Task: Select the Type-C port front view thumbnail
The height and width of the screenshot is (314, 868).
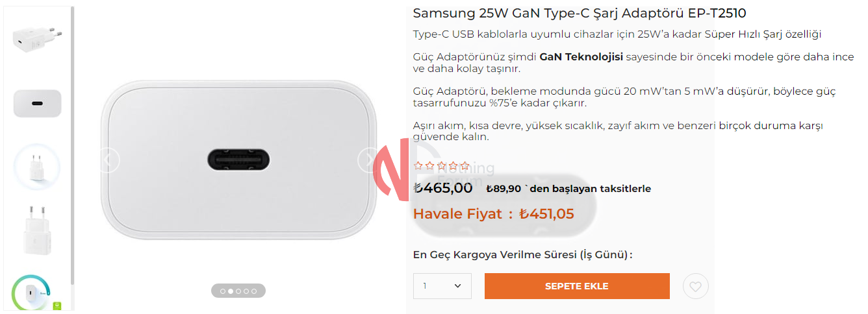Action: click(37, 103)
